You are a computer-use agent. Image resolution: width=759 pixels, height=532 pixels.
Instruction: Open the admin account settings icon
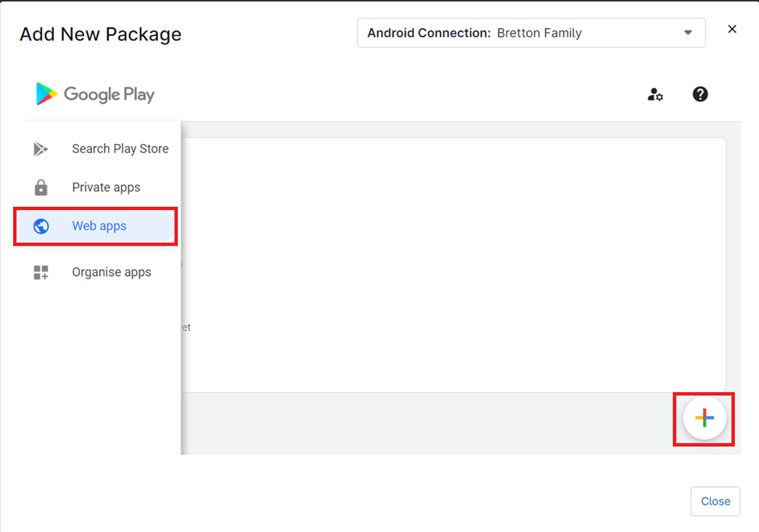click(x=655, y=94)
